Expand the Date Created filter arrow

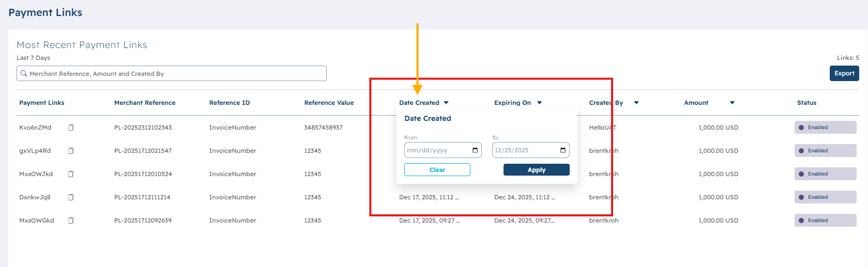tap(446, 103)
